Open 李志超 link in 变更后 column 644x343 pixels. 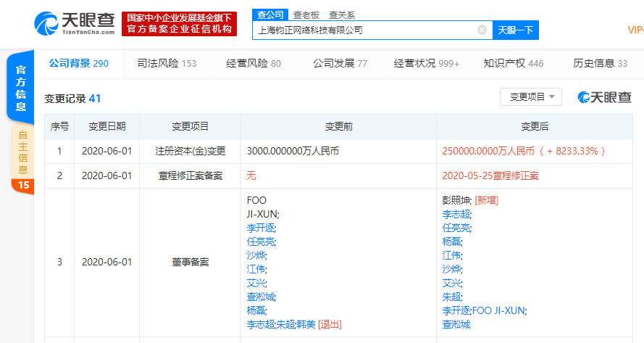[456, 214]
